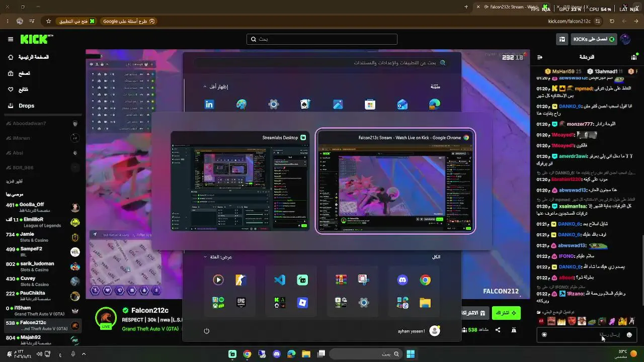Open the emoji picker in chat input
Viewport: 644px width, 362px height.
[629, 334]
